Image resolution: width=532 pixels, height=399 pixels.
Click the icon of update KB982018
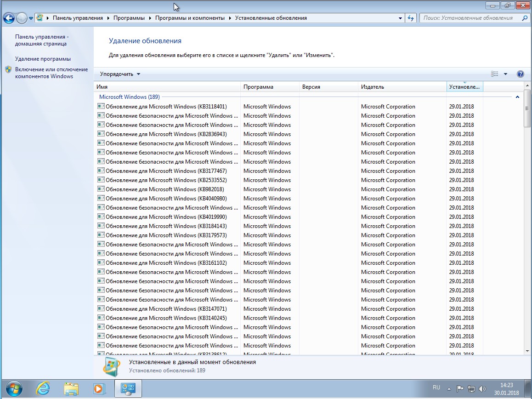pos(101,189)
